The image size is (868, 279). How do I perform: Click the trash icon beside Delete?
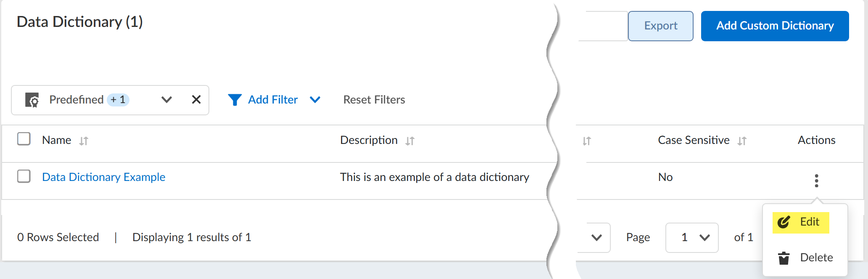[x=784, y=258]
